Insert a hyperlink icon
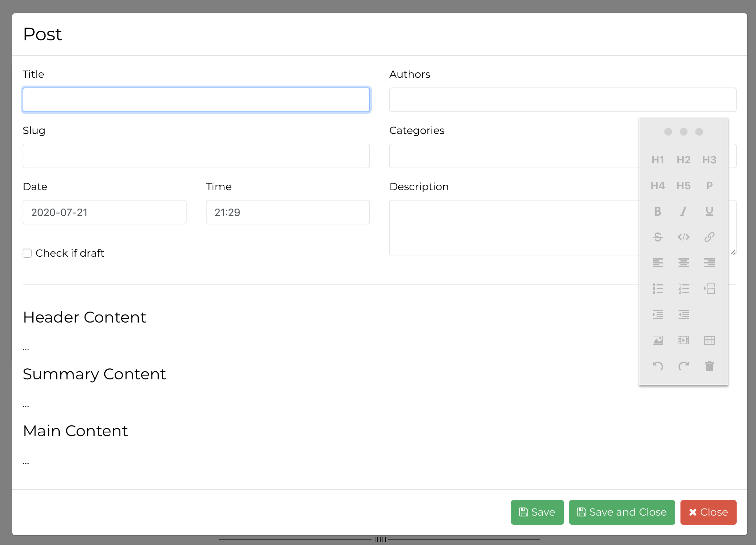 709,237
